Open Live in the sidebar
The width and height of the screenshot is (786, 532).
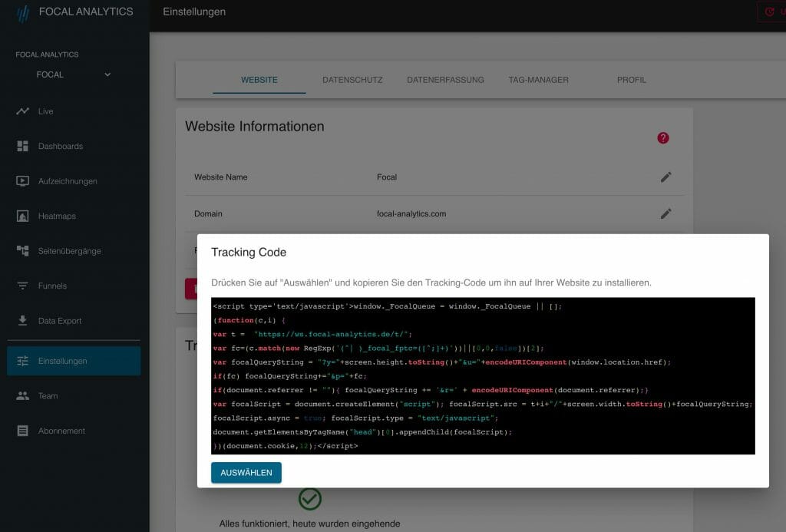tap(74, 111)
